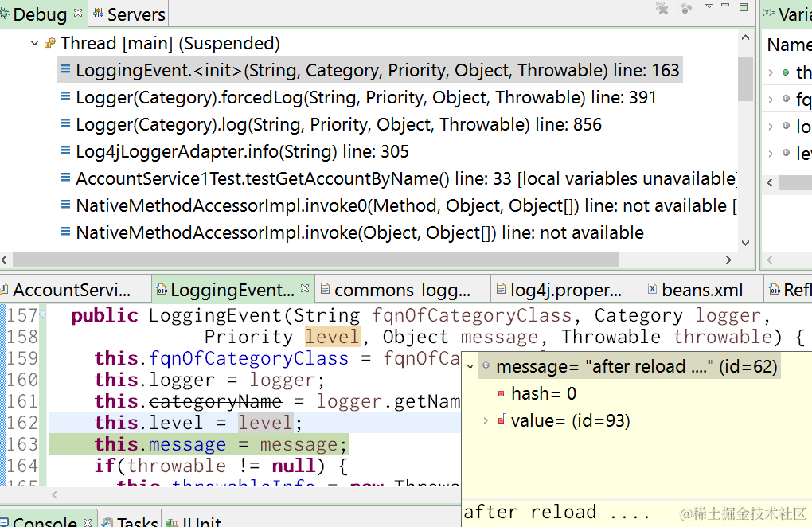
Task: Select NativeMethodAccessorImpl.invoke(Object, Object[]) frame
Action: pos(359,233)
